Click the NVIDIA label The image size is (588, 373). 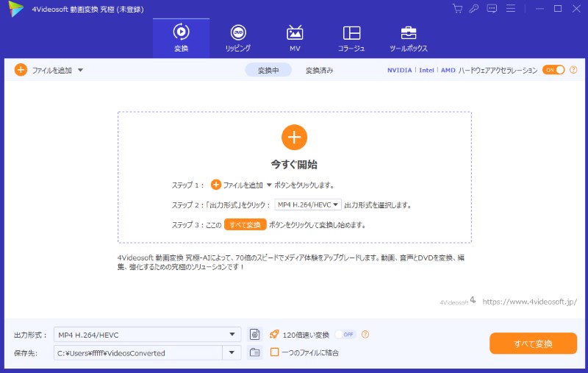[399, 70]
